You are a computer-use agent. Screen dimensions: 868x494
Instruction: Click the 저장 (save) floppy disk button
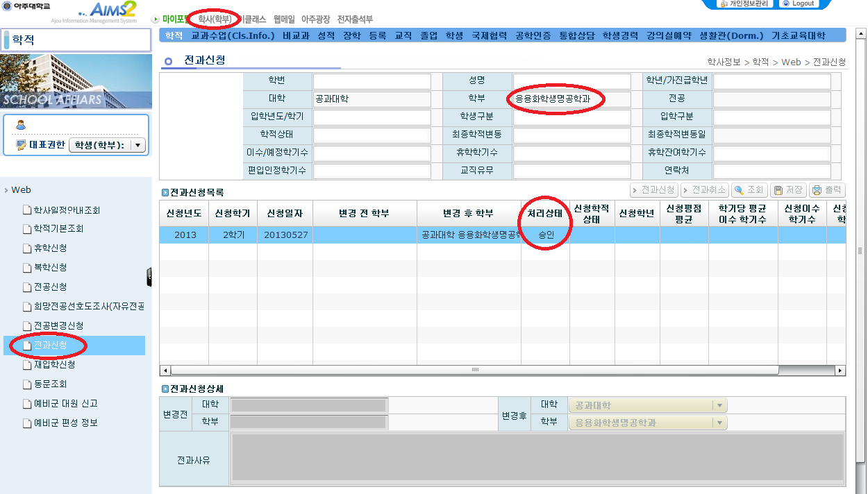pos(787,190)
